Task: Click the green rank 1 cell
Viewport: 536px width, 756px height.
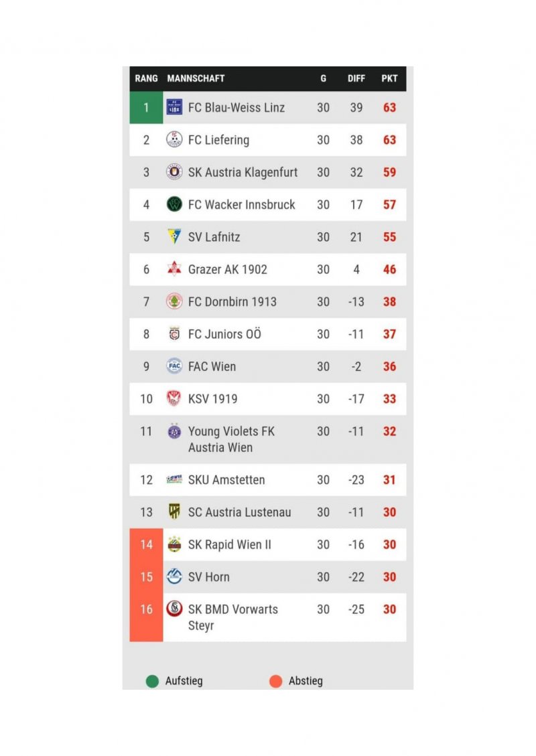Action: (x=146, y=107)
